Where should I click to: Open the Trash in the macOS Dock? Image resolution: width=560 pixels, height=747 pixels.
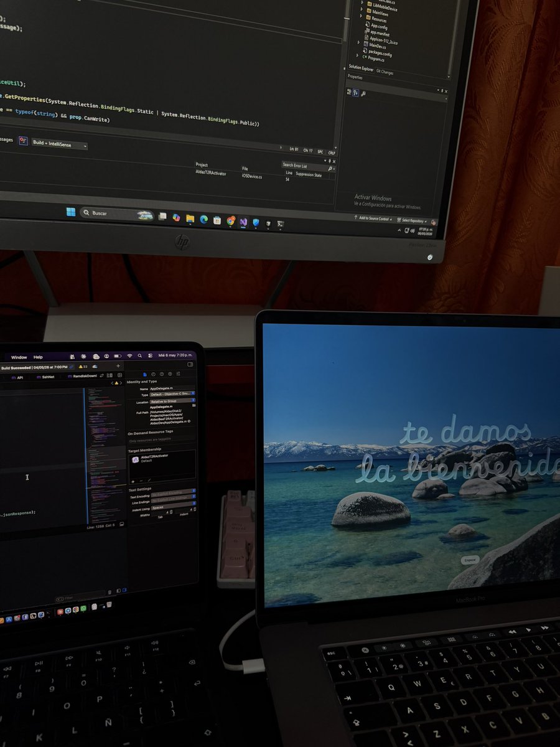109,604
